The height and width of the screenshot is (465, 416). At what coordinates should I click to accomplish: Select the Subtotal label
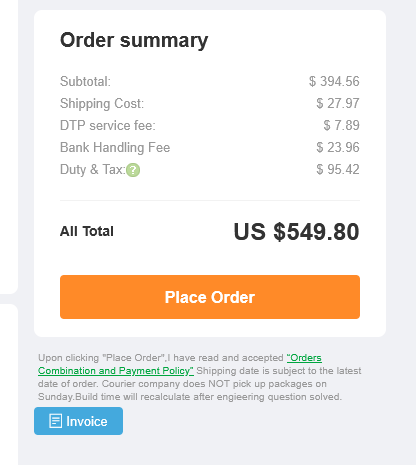tap(85, 81)
